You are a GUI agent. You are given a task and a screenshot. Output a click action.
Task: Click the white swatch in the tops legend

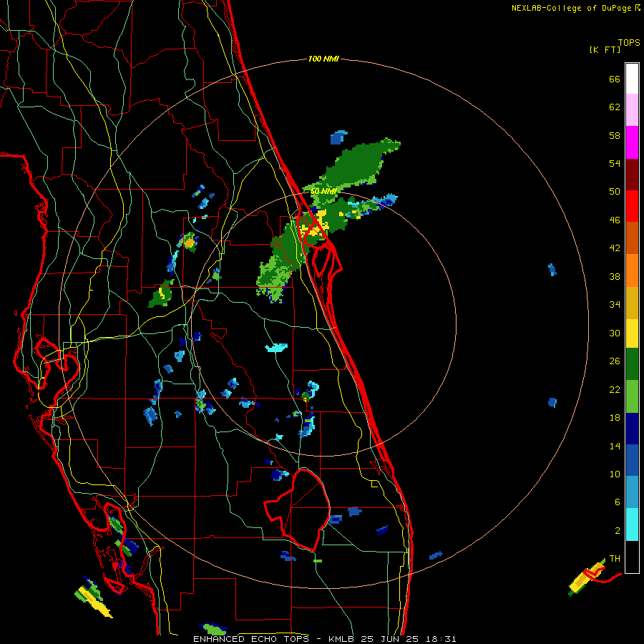pyautogui.click(x=632, y=79)
